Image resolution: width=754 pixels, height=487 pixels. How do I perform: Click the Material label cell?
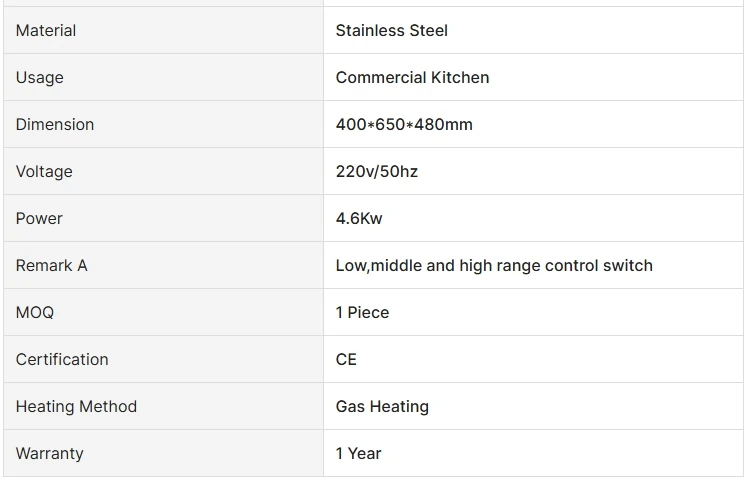(x=46, y=31)
